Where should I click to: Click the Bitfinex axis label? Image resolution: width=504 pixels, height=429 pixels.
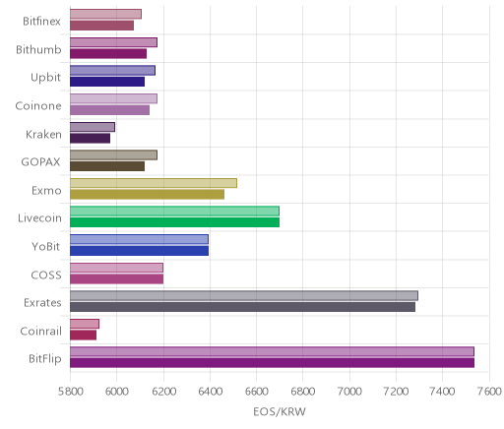click(41, 22)
